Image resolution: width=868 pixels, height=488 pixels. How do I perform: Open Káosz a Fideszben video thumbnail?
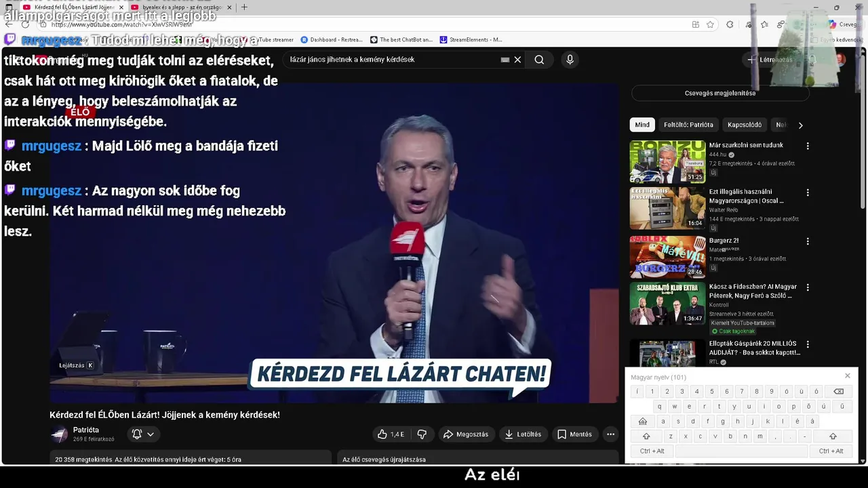pos(667,303)
